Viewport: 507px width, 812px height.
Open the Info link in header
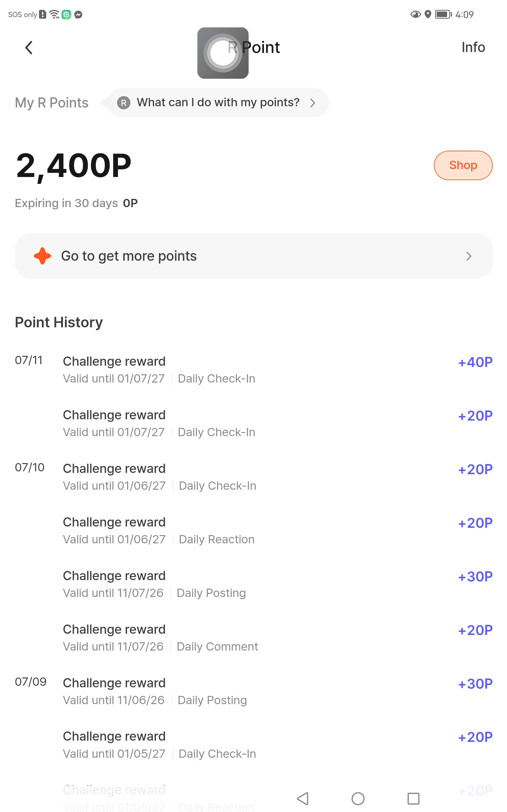[x=473, y=47]
